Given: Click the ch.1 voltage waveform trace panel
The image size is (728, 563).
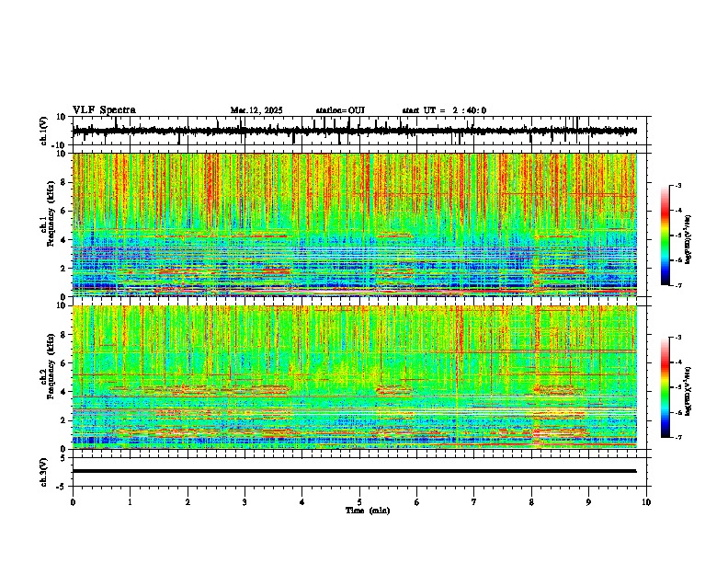Looking at the screenshot, I should click(361, 131).
